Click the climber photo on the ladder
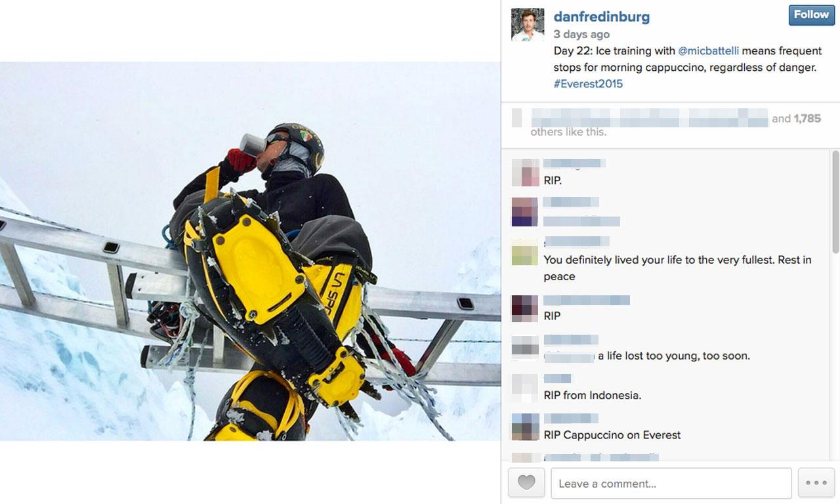This screenshot has height=504, width=840. (x=250, y=251)
